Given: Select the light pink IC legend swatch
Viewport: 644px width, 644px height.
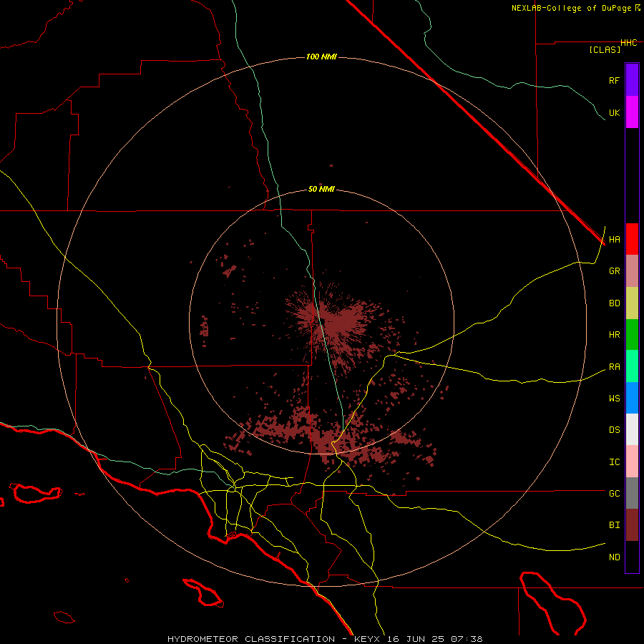Looking at the screenshot, I should point(632,462).
